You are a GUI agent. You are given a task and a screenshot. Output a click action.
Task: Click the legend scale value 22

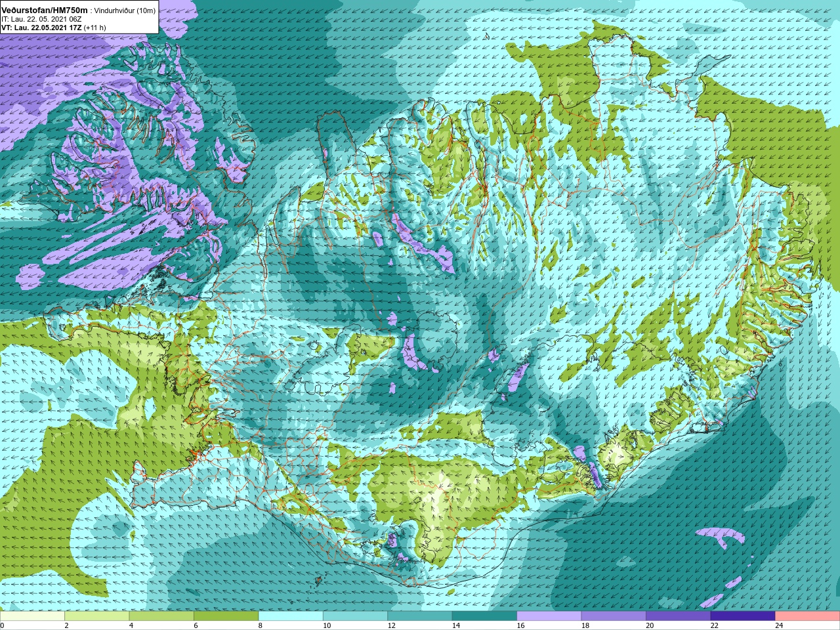point(715,625)
